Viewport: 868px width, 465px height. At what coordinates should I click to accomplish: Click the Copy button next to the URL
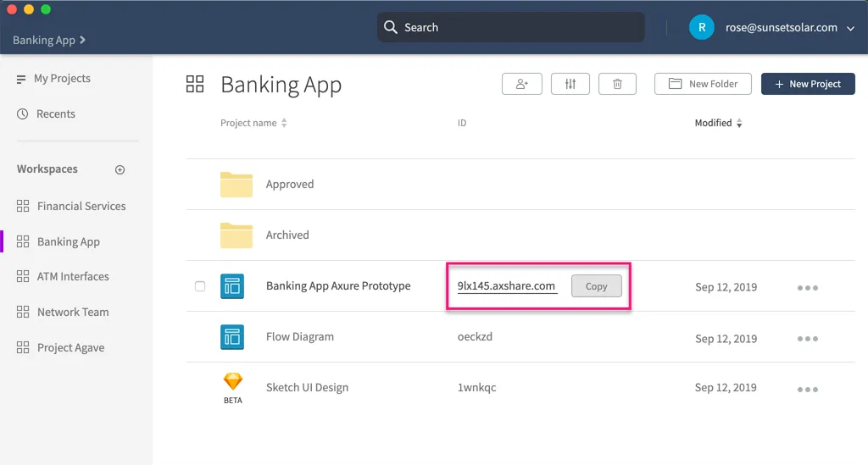[596, 286]
